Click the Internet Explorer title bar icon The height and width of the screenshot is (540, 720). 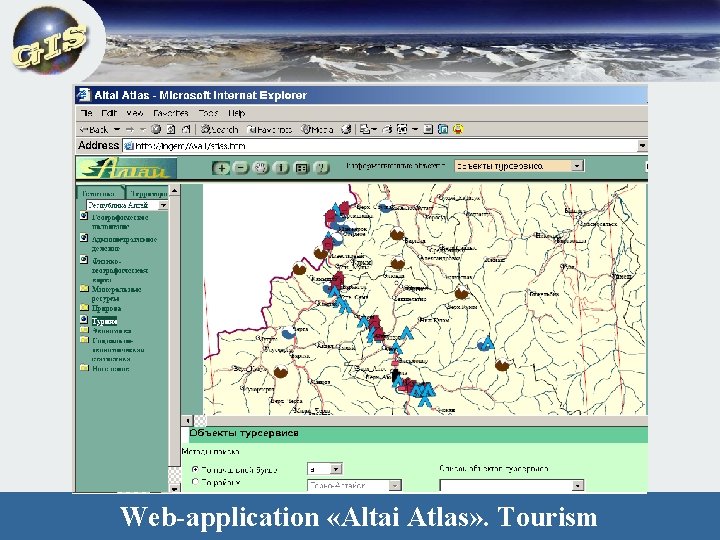84,95
